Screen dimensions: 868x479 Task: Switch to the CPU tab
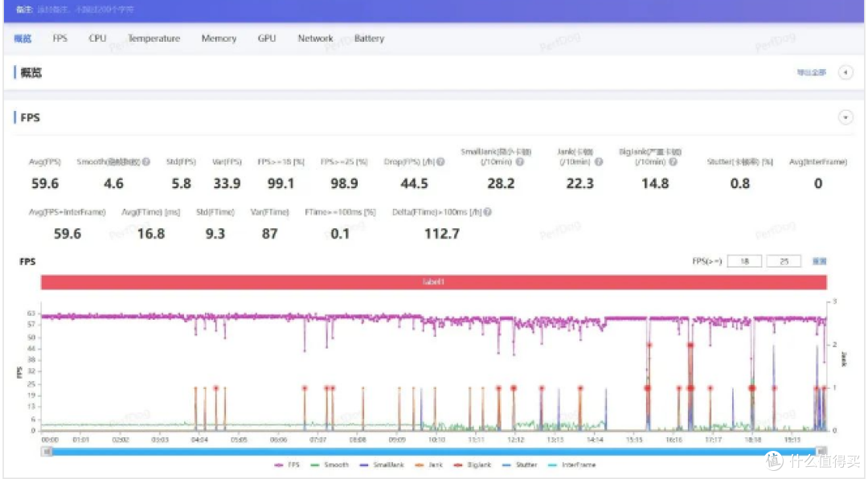pyautogui.click(x=97, y=39)
